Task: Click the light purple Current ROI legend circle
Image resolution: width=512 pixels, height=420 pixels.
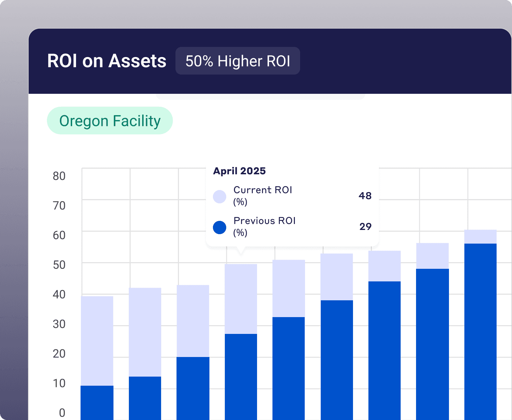Action: coord(220,197)
